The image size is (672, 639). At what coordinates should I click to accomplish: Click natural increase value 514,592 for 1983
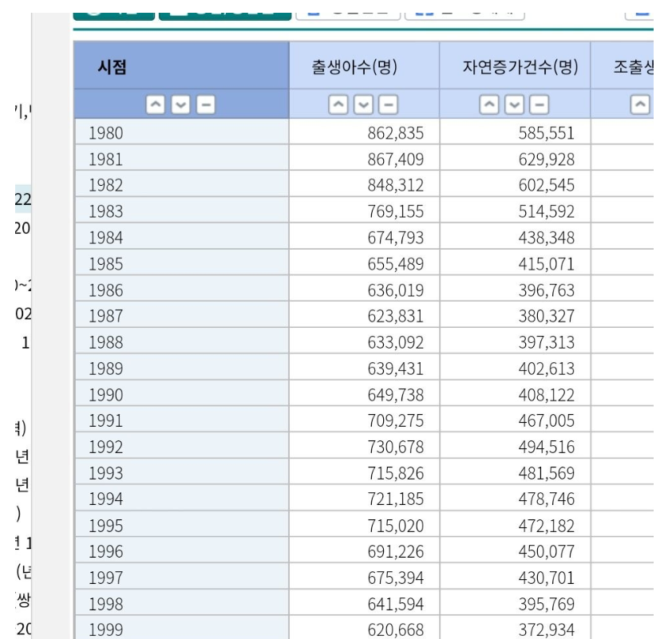point(547,211)
